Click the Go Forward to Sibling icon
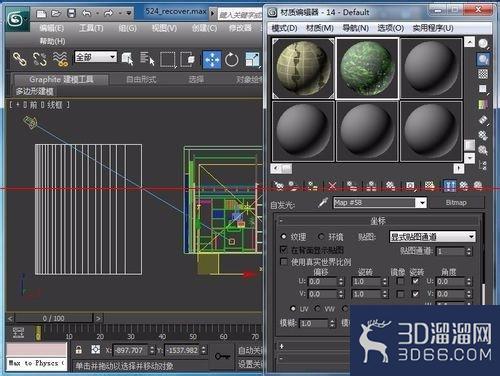Image resolution: width=500 pixels, height=376 pixels. pos(478,186)
